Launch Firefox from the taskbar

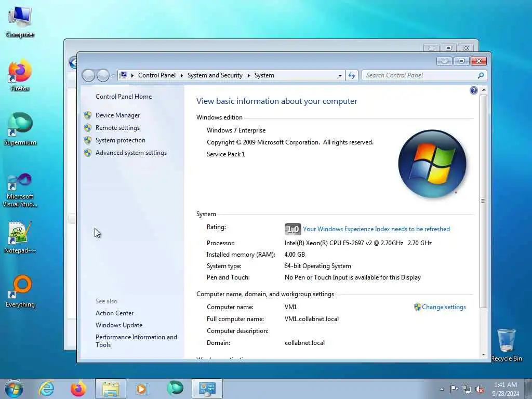78,389
